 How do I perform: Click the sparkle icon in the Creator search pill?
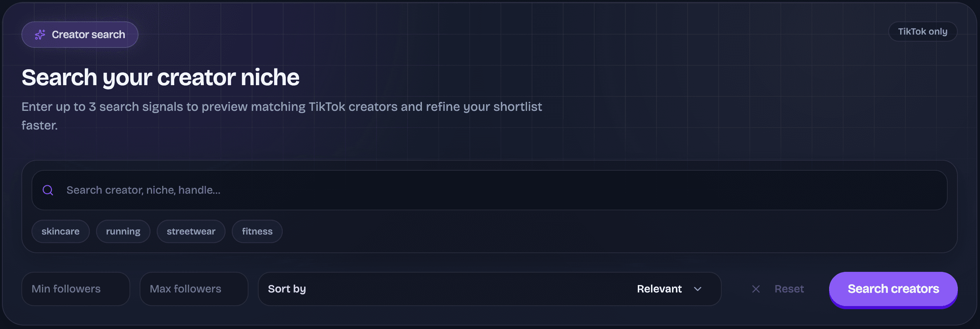click(x=40, y=34)
